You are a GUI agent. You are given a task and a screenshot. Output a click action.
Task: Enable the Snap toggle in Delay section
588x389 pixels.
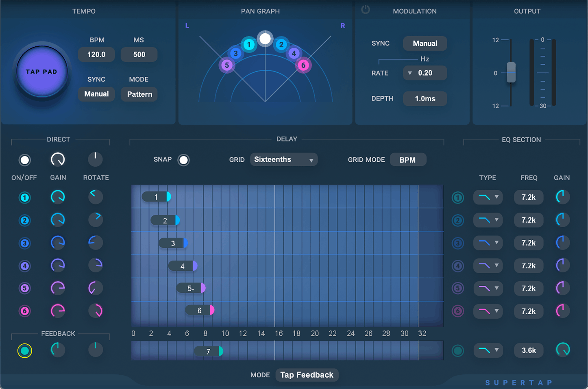coord(183,160)
